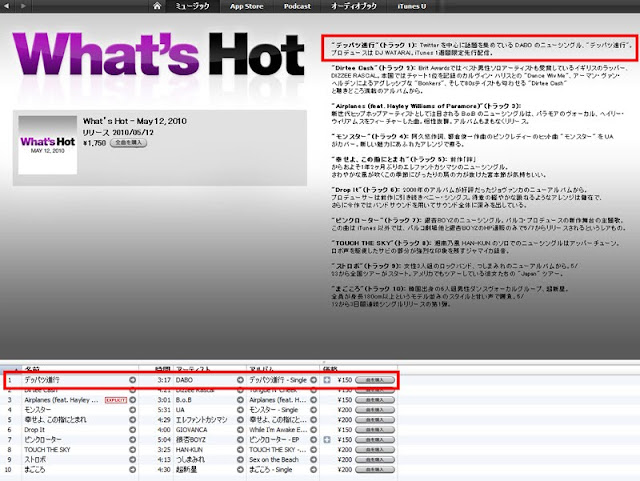Click the album price ¥1,750
Screen dimensions: 640x481
[94, 143]
